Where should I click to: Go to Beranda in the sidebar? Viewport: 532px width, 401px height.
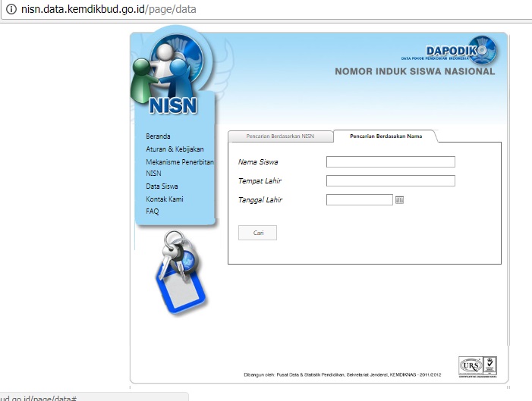(x=158, y=136)
